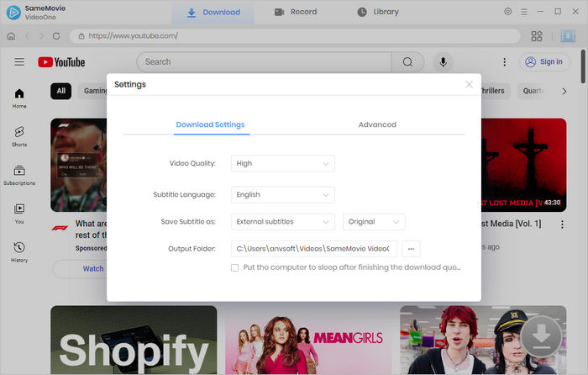Open YouTube three-dot settings menu

pos(504,62)
